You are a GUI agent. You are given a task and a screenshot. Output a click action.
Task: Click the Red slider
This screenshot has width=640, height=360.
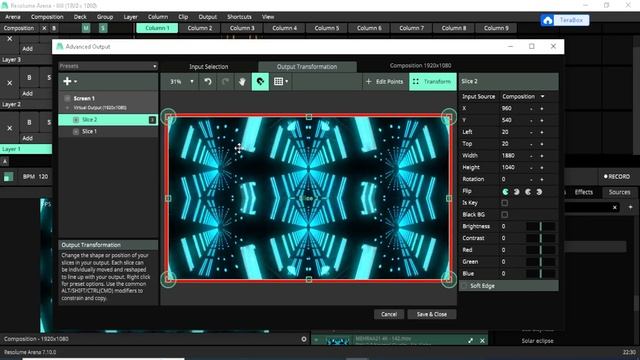(x=540, y=250)
